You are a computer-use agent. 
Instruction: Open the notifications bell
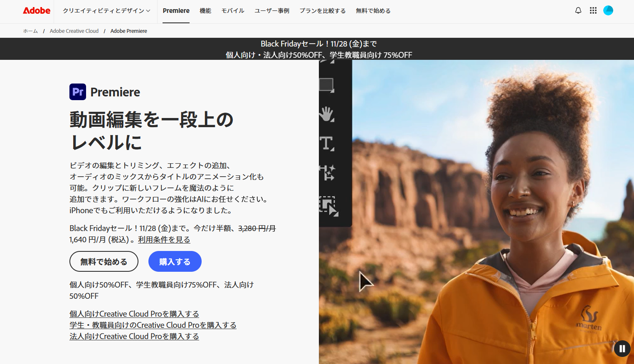pyautogui.click(x=578, y=11)
